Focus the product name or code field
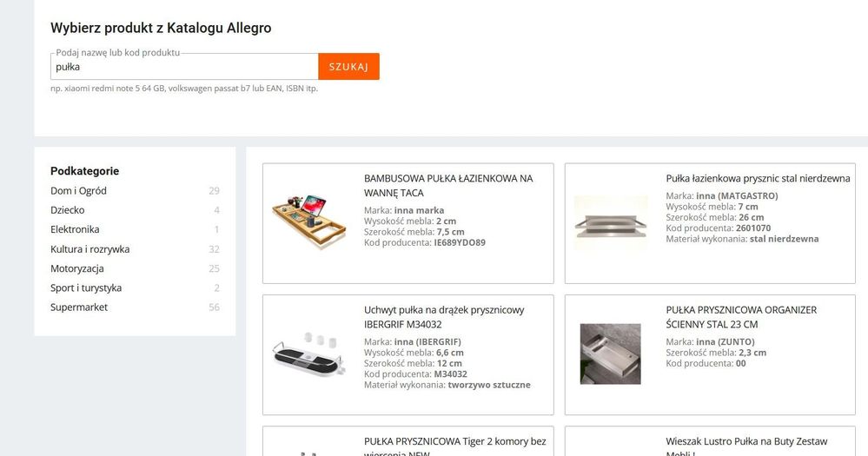868x456 pixels. pyautogui.click(x=184, y=66)
